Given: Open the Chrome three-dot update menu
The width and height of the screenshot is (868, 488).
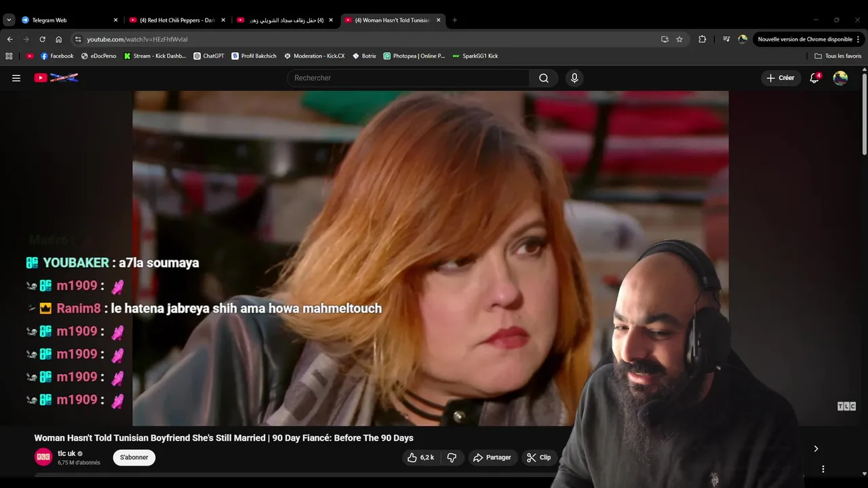Looking at the screenshot, I should 859,39.
